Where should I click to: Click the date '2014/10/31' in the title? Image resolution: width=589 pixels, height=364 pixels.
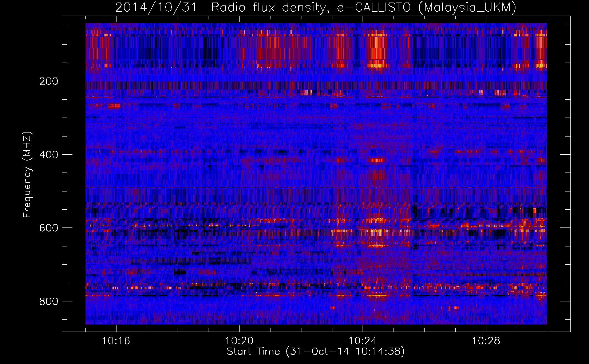click(156, 8)
